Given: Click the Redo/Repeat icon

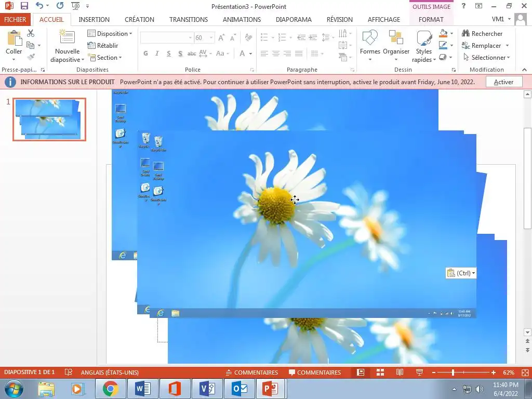Looking at the screenshot, I should (x=60, y=6).
